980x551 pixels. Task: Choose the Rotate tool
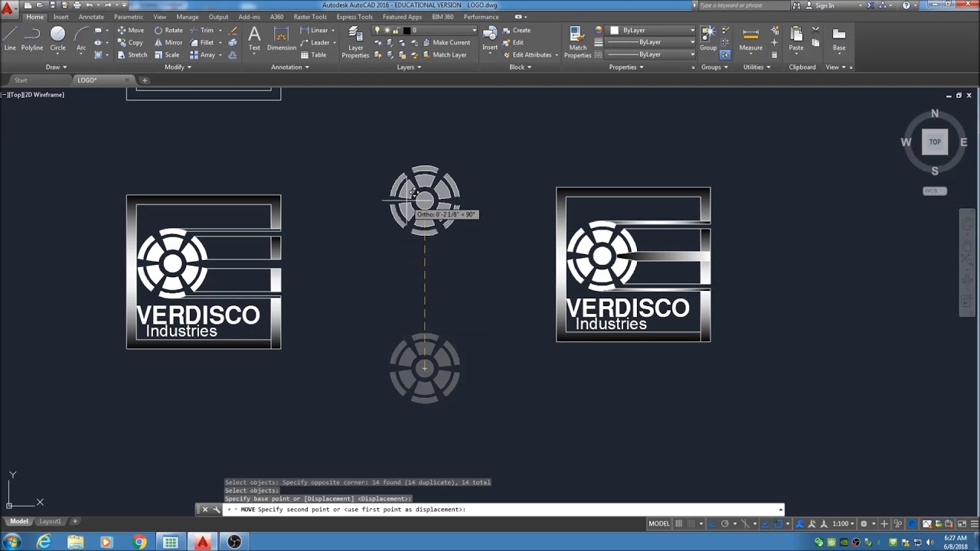168,31
